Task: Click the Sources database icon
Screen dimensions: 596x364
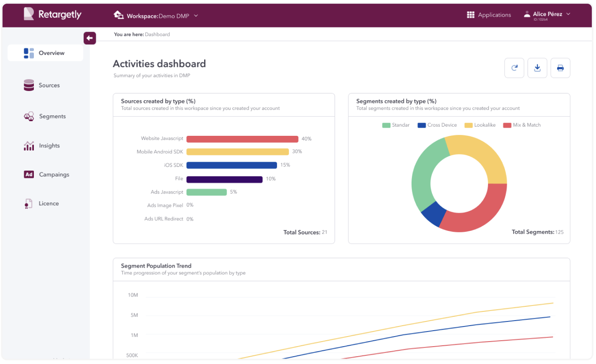Action: 29,85
